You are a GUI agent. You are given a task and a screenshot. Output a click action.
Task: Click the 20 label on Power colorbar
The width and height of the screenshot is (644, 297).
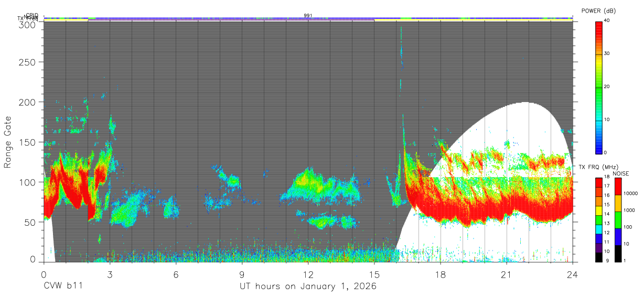click(607, 86)
